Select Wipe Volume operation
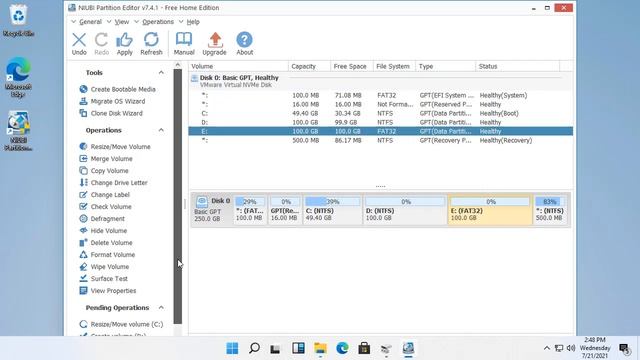The height and width of the screenshot is (360, 640). tap(104, 267)
